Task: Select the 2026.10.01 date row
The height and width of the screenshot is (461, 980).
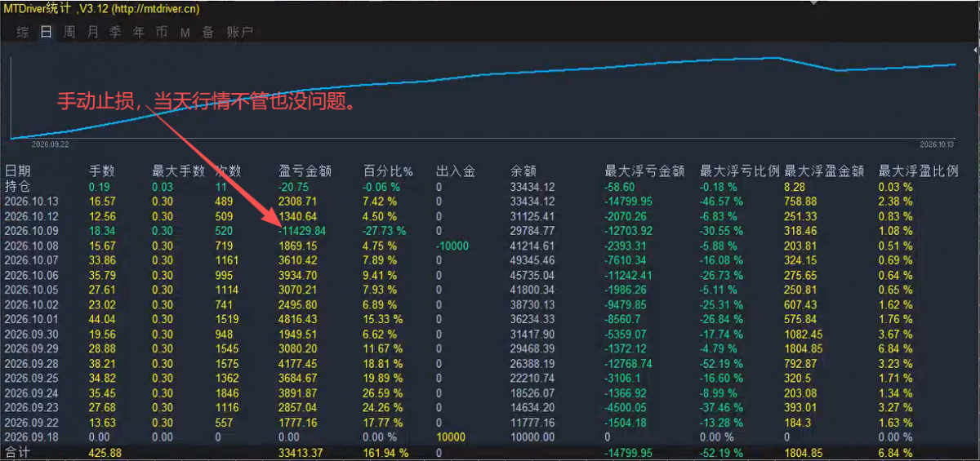Action: [x=32, y=318]
